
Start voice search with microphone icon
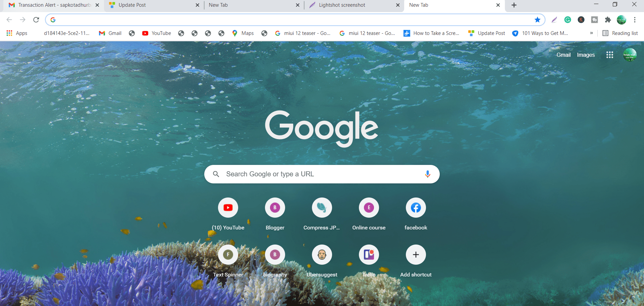coord(427,174)
